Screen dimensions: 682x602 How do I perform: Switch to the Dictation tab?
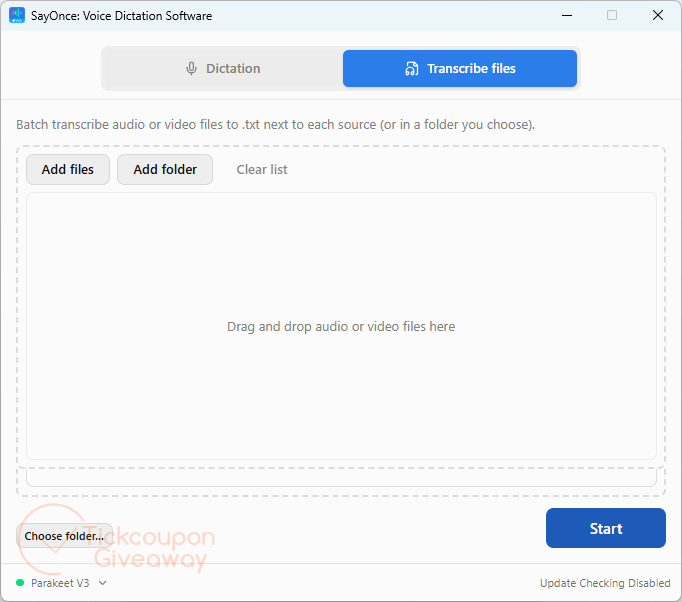click(223, 69)
